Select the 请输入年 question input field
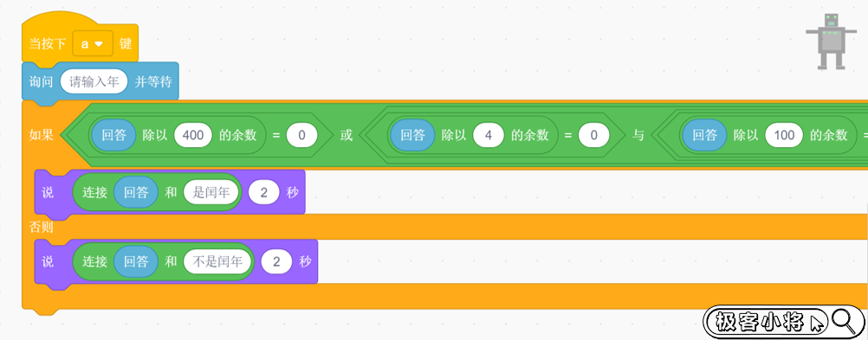The height and width of the screenshot is (340, 868). [x=94, y=82]
